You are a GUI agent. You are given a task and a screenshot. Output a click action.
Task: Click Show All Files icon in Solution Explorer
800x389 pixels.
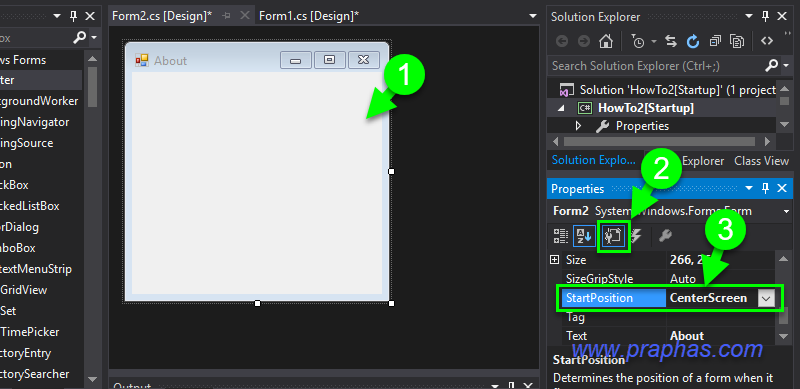point(737,41)
